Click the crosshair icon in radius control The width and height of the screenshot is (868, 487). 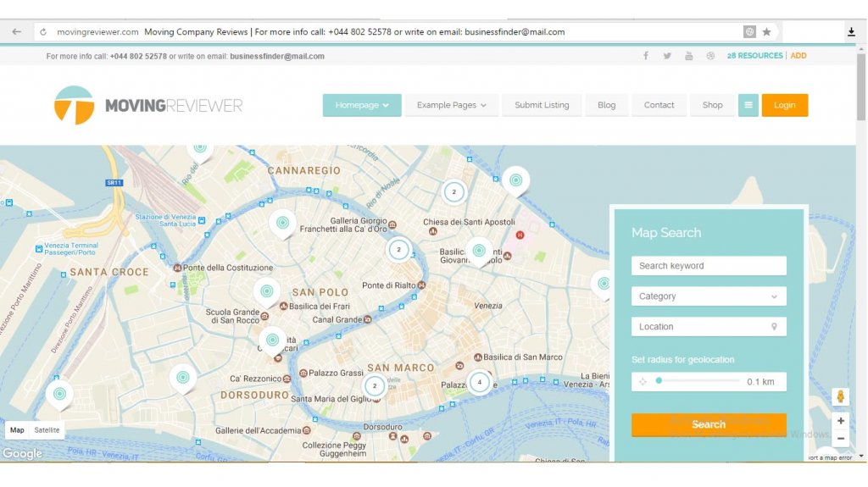pos(643,381)
